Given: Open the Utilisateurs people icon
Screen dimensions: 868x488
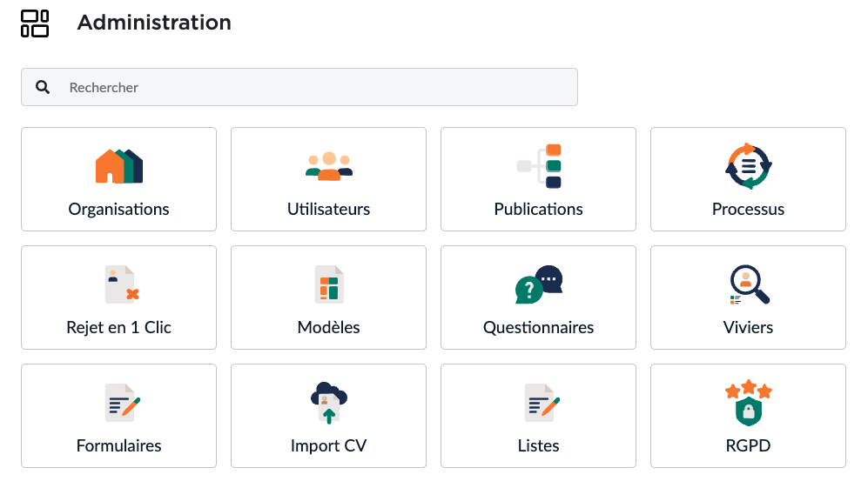Looking at the screenshot, I should pyautogui.click(x=328, y=166).
